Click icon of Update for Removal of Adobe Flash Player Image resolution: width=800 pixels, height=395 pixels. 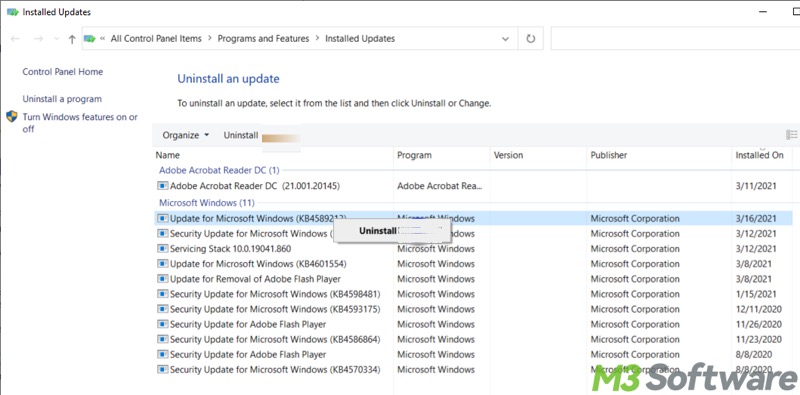(x=162, y=279)
